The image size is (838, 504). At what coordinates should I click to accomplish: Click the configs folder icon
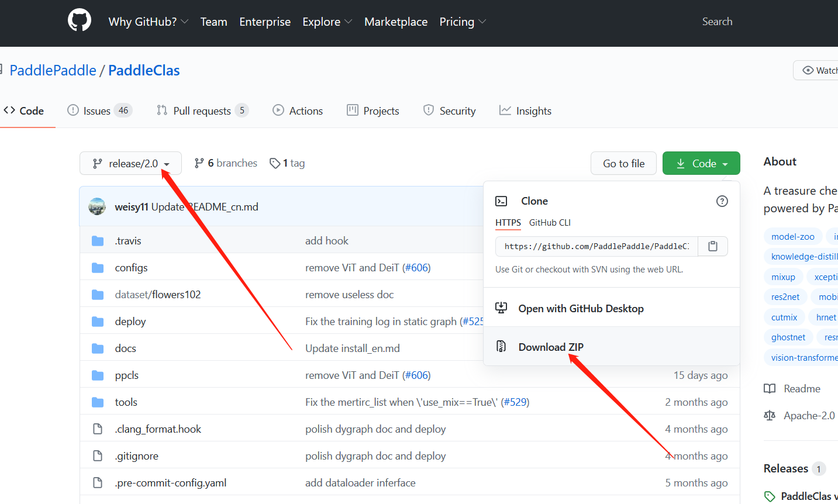click(x=98, y=268)
